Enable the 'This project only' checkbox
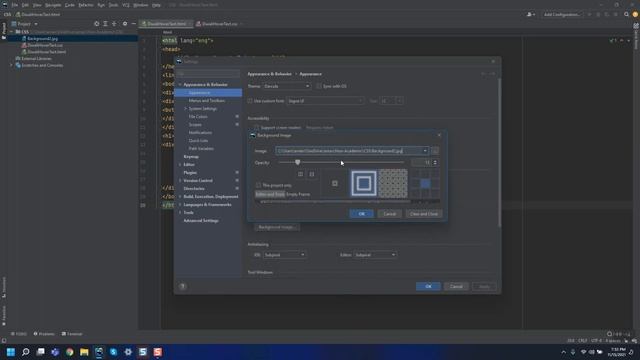 258,185
